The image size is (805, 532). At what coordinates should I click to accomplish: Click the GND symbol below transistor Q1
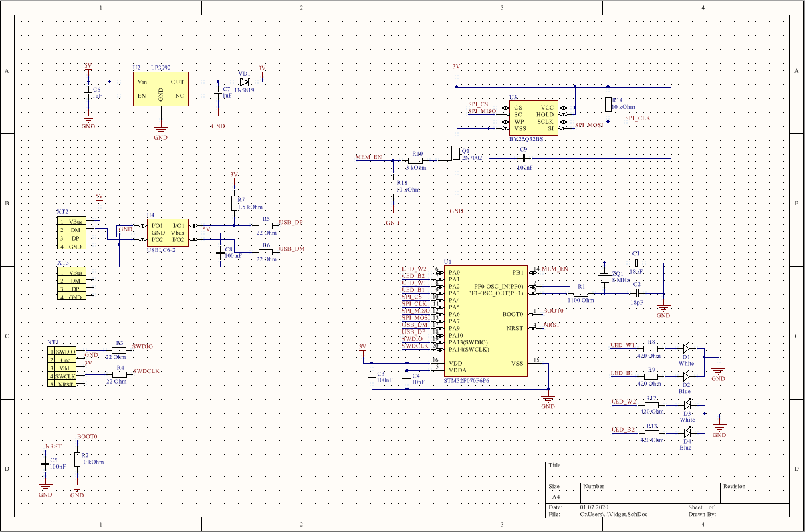(457, 206)
